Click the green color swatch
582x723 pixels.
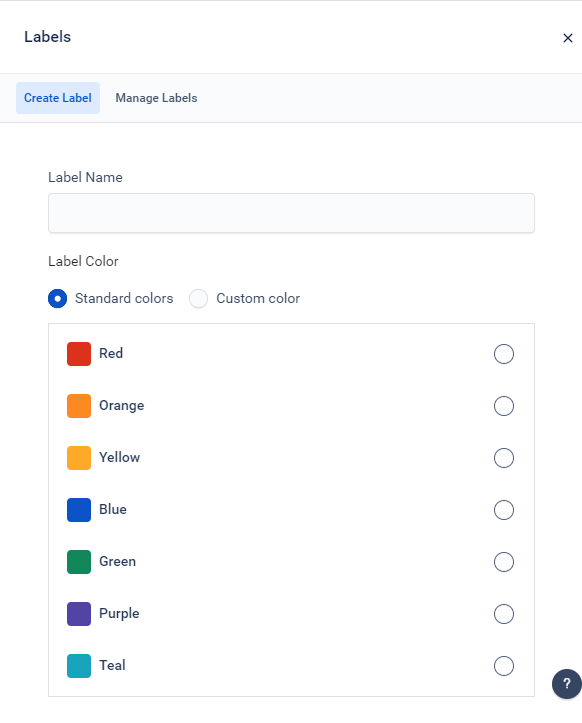coord(79,562)
